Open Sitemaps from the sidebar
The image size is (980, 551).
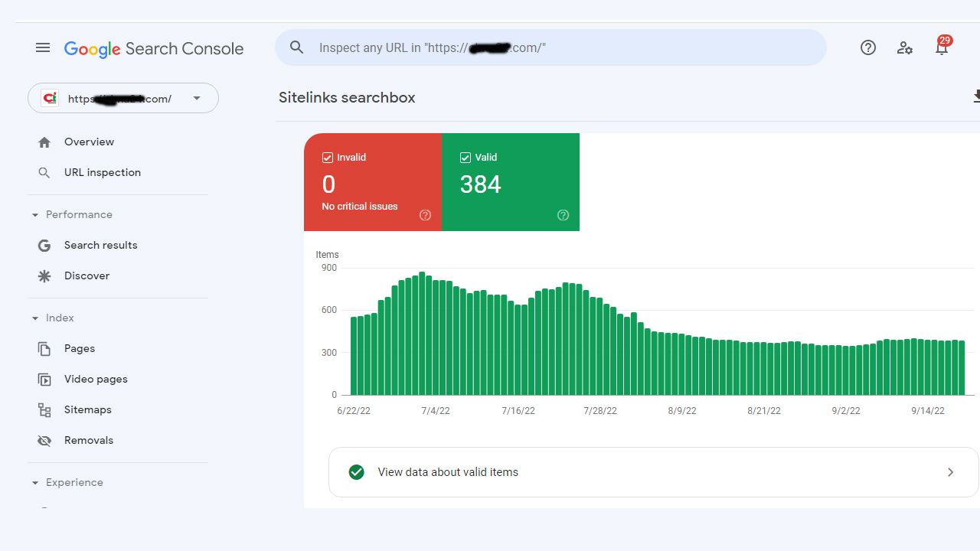pos(87,410)
